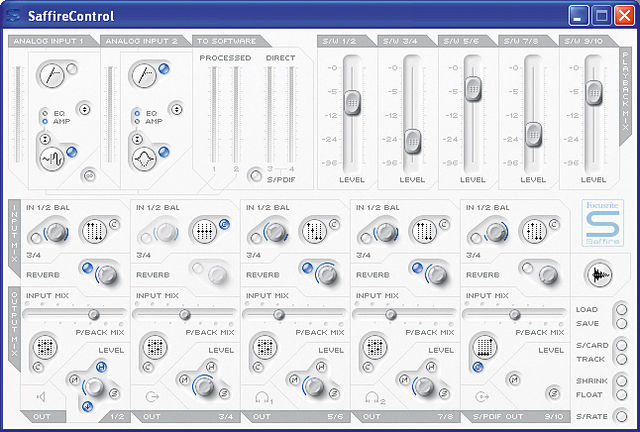Click the speaker icon above OUT 1/2
This screenshot has width=640, height=432.
(x=41, y=396)
